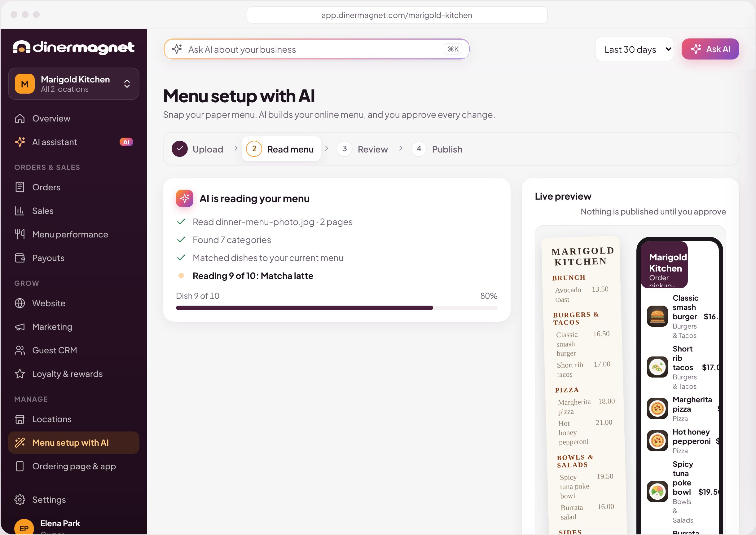This screenshot has width=756, height=535.
Task: Click the Sales bar chart icon
Action: (20, 211)
